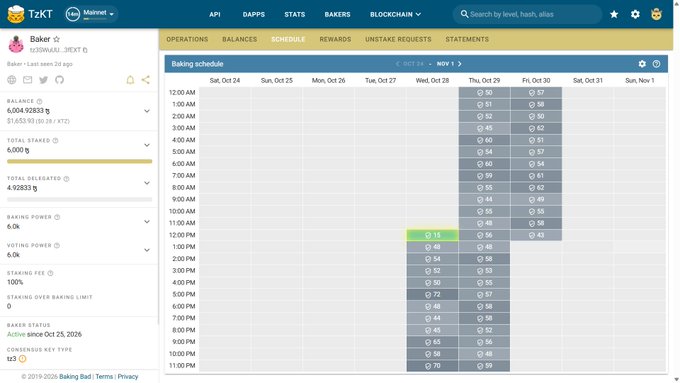The height and width of the screenshot is (383, 680).
Task: Click the Total Staked help icon
Action: (56, 141)
